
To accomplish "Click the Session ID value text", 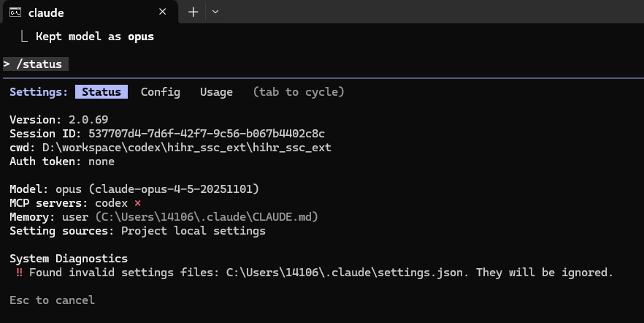I will (x=207, y=134).
